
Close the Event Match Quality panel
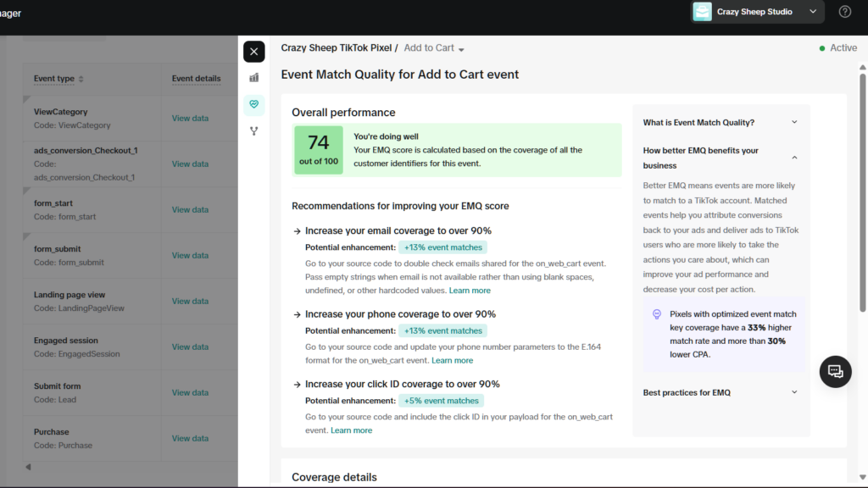click(x=254, y=52)
